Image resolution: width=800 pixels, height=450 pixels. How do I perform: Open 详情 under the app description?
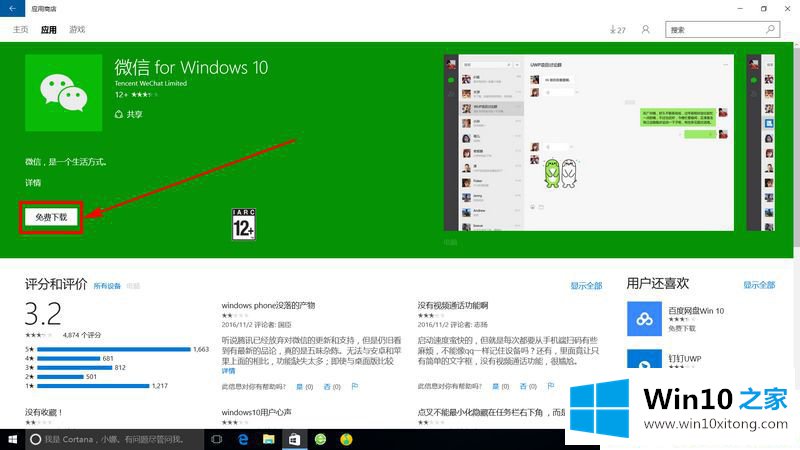coord(33,183)
